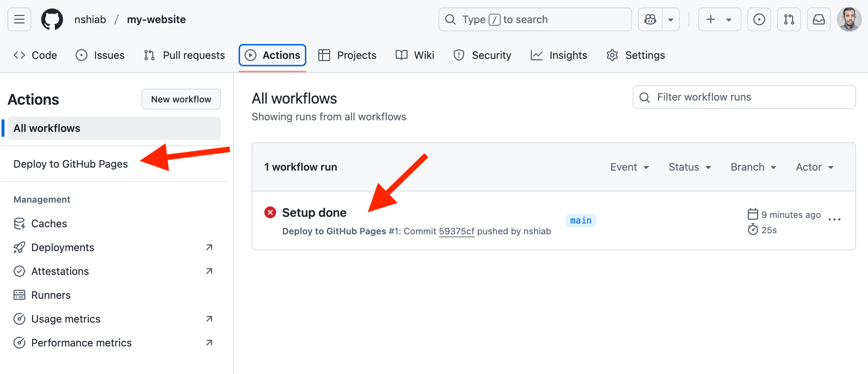Image resolution: width=868 pixels, height=374 pixels.
Task: Click the Deployments rocket icon
Action: click(x=19, y=247)
